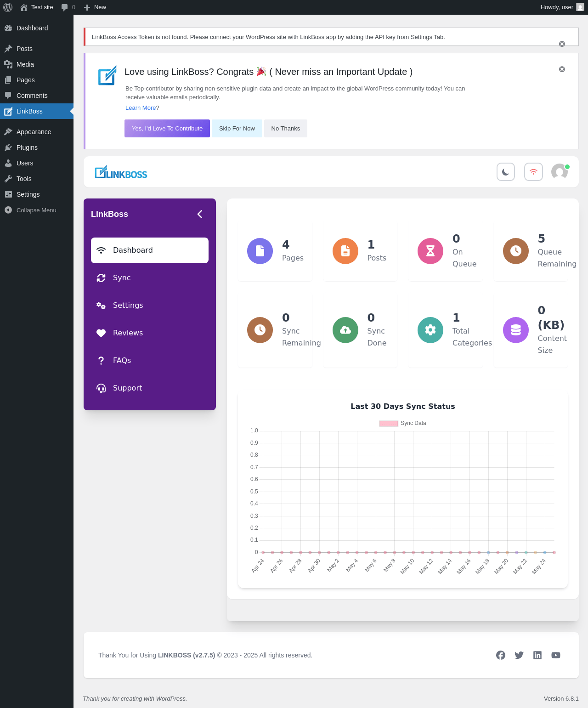
Task: Dismiss the Access Token error notice
Action: (562, 44)
